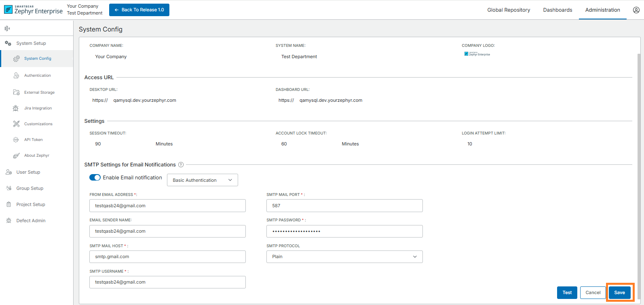Click the API Token icon
The width and height of the screenshot is (644, 305).
(x=16, y=140)
